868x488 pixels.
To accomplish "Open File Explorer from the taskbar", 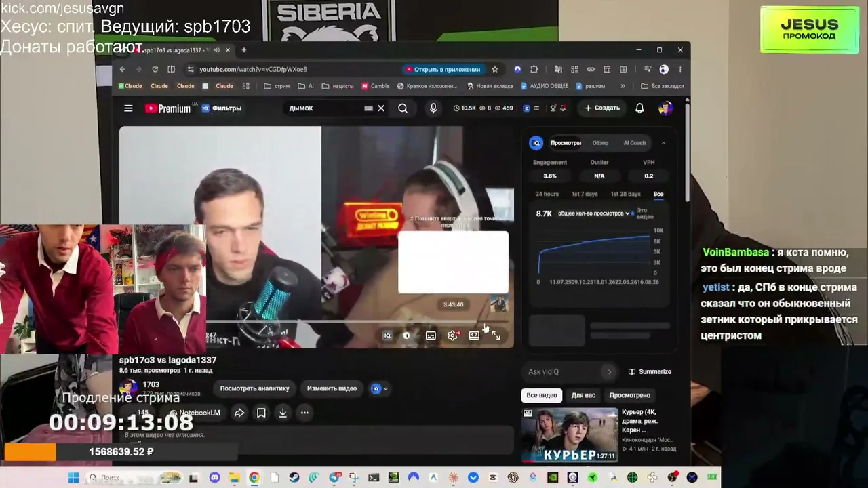I will tap(234, 478).
